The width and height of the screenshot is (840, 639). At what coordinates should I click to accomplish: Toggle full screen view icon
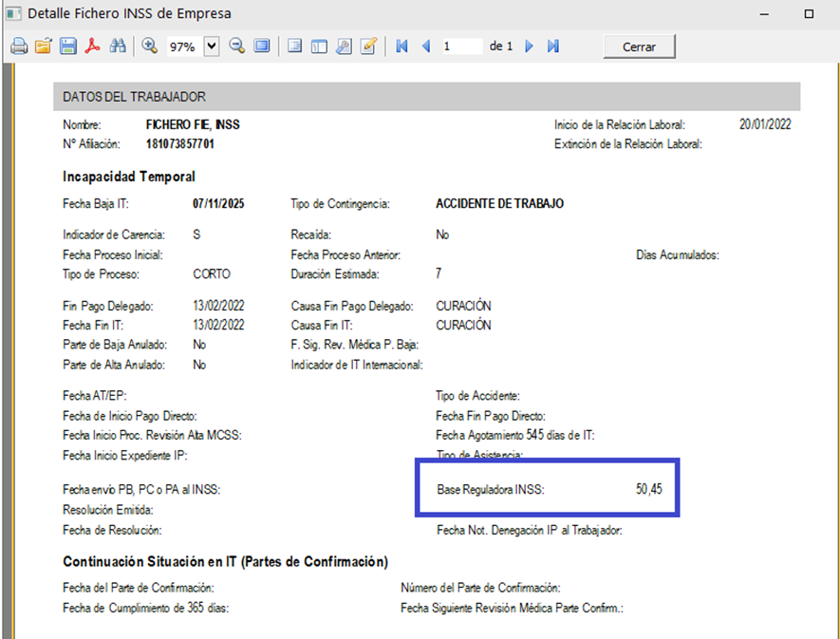click(x=262, y=46)
